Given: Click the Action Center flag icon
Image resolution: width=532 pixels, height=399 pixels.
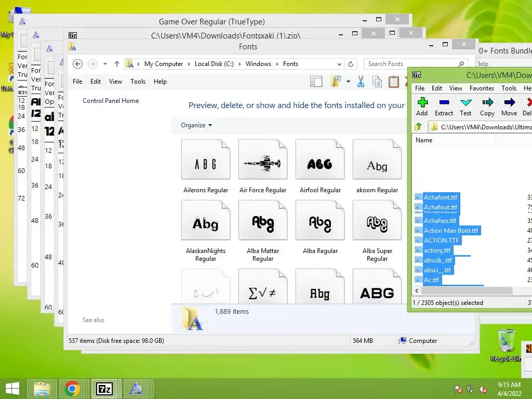Looking at the screenshot, I should pyautogui.click(x=458, y=389).
